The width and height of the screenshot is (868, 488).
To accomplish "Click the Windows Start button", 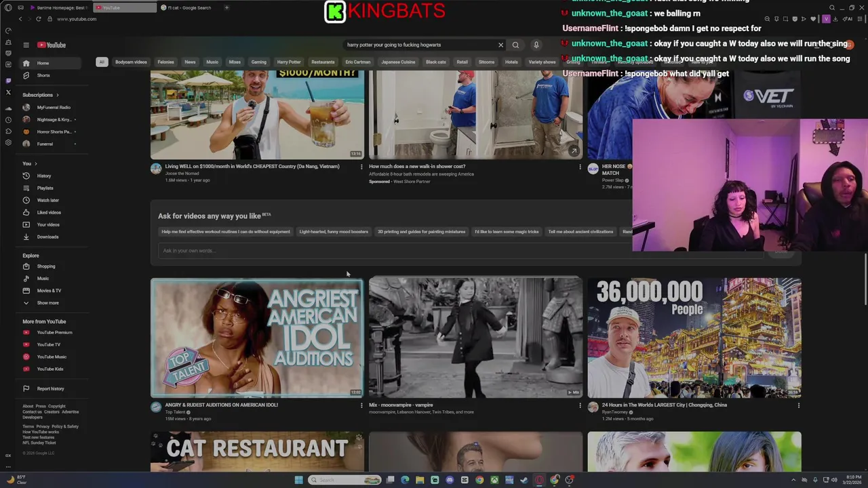I will click(x=298, y=480).
